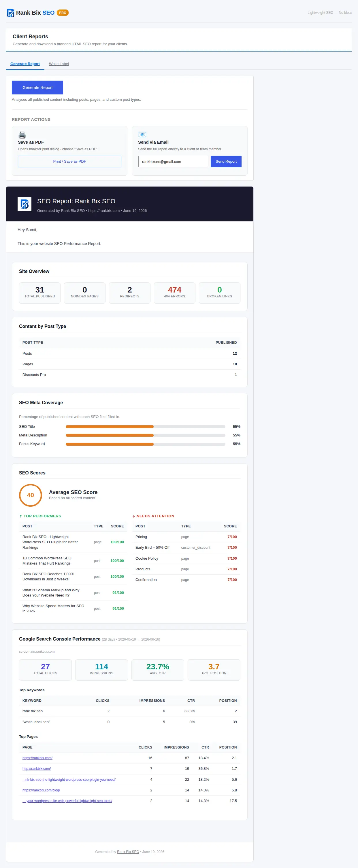Click the "white label seo" keyword row
This screenshot has height=868, width=358.
tap(130, 722)
